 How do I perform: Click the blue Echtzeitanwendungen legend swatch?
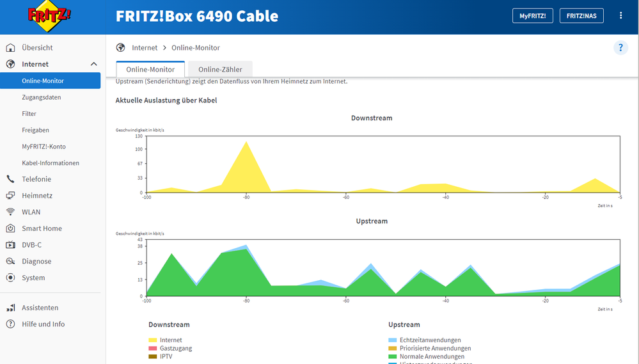point(393,340)
